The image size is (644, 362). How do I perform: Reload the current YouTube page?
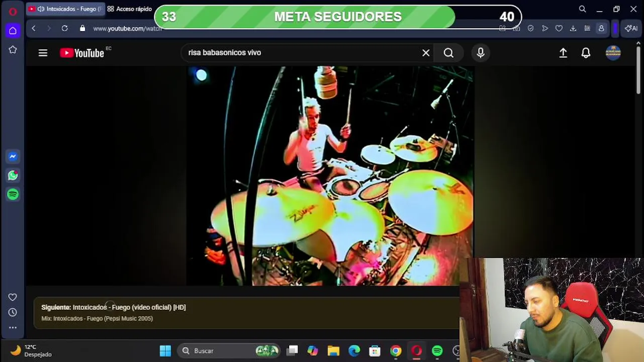64,29
